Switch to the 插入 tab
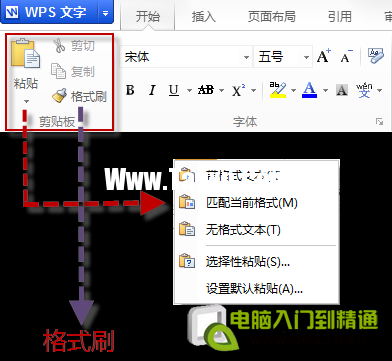This screenshot has height=361, width=392. pos(204,16)
